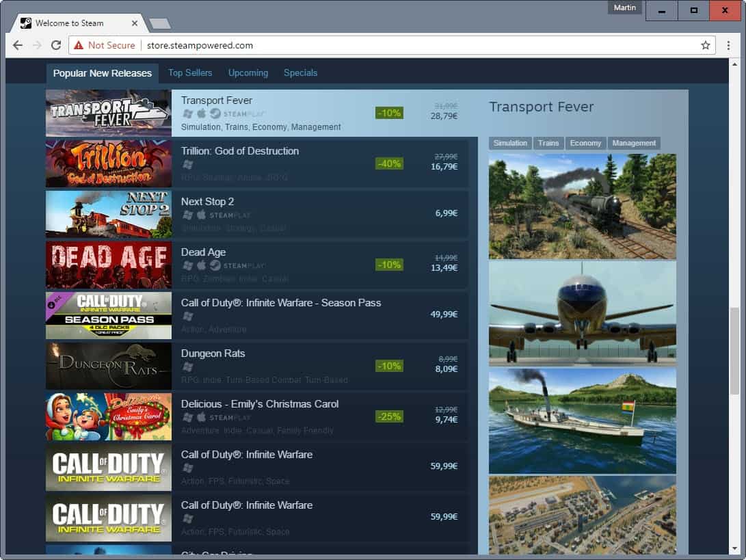Click the Apple icon under Next Stop 2
The width and height of the screenshot is (746, 560).
point(202,215)
